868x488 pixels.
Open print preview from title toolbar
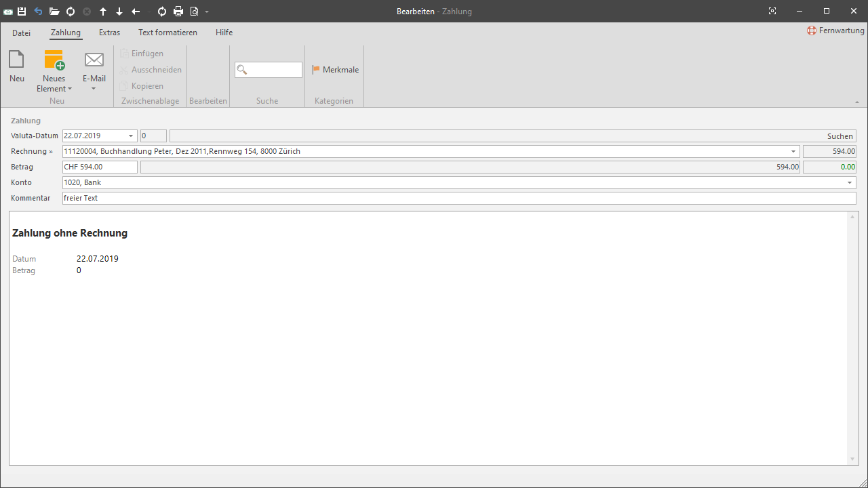pos(194,12)
